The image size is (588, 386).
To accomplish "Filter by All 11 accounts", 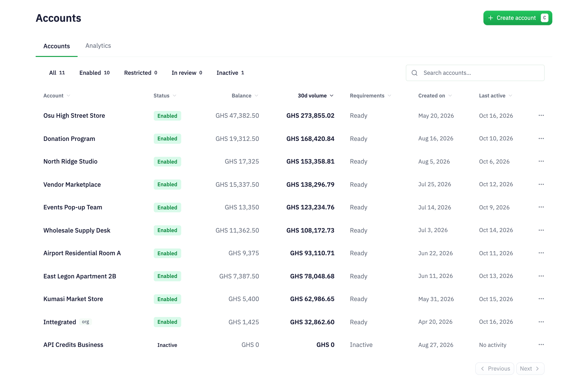I will (57, 73).
